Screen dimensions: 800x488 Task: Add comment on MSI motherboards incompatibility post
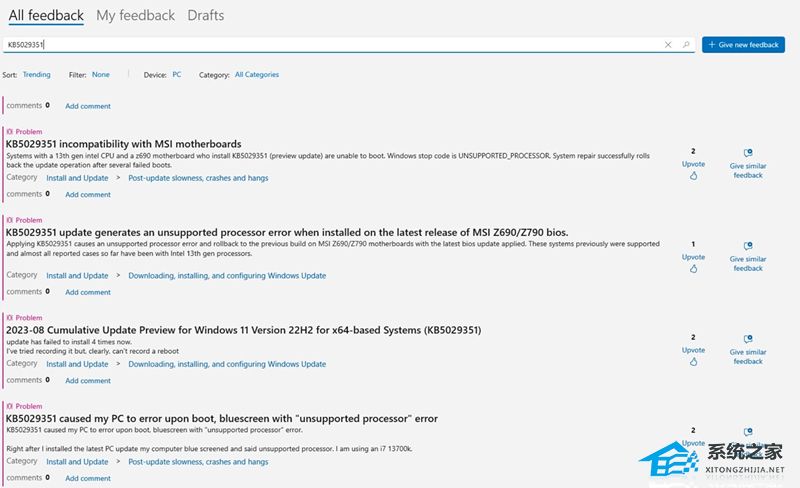coord(88,195)
